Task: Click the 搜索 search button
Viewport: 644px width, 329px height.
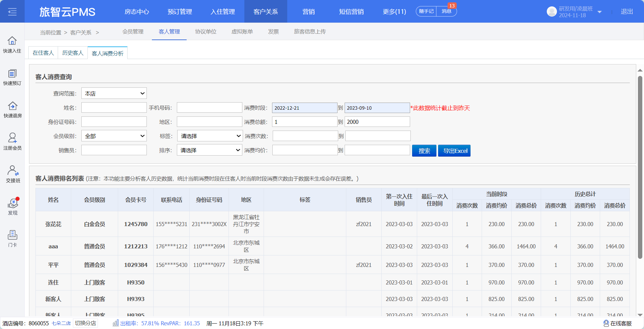Action: click(424, 150)
